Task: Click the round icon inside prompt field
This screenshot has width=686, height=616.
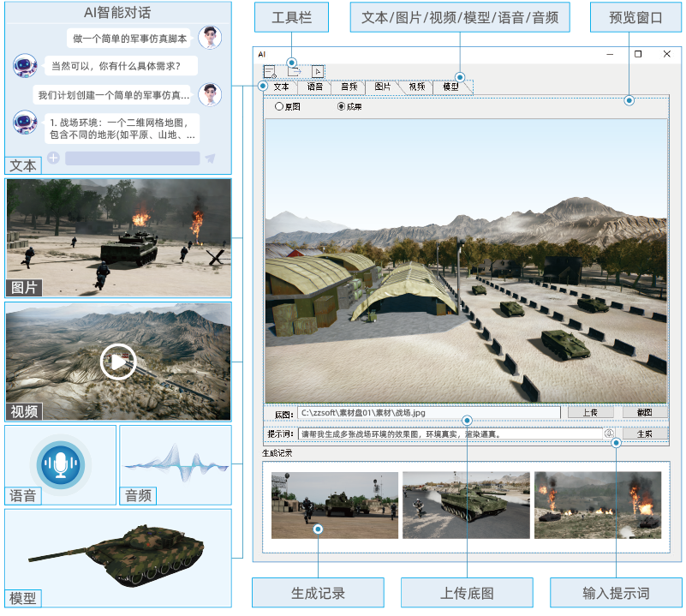Action: coord(609,434)
